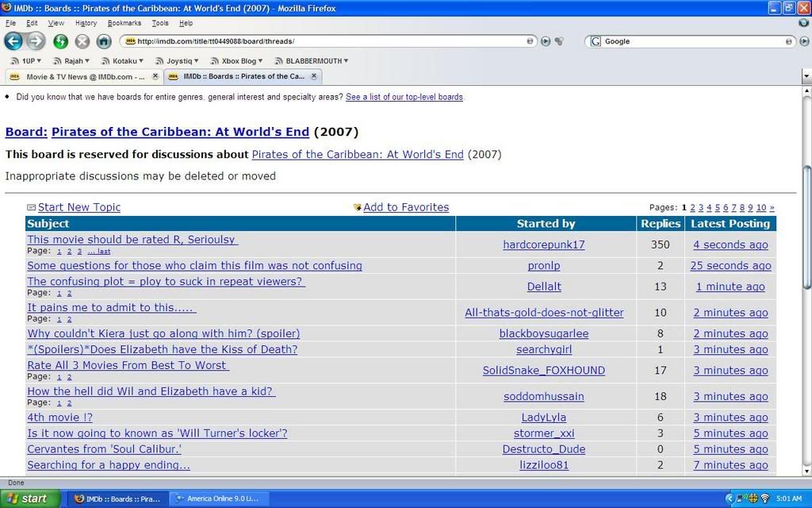
Task: Switch to IMDb Boards taskbar window button
Action: click(118, 498)
